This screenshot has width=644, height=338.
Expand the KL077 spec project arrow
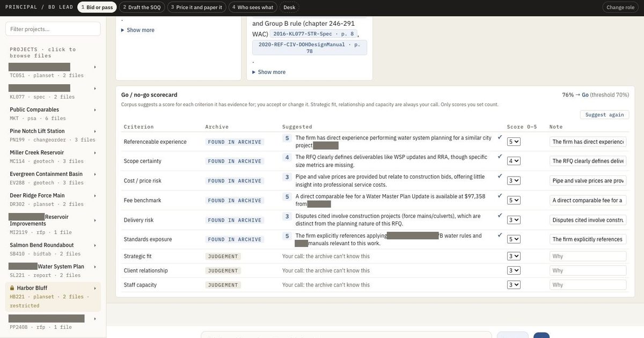pos(95,89)
